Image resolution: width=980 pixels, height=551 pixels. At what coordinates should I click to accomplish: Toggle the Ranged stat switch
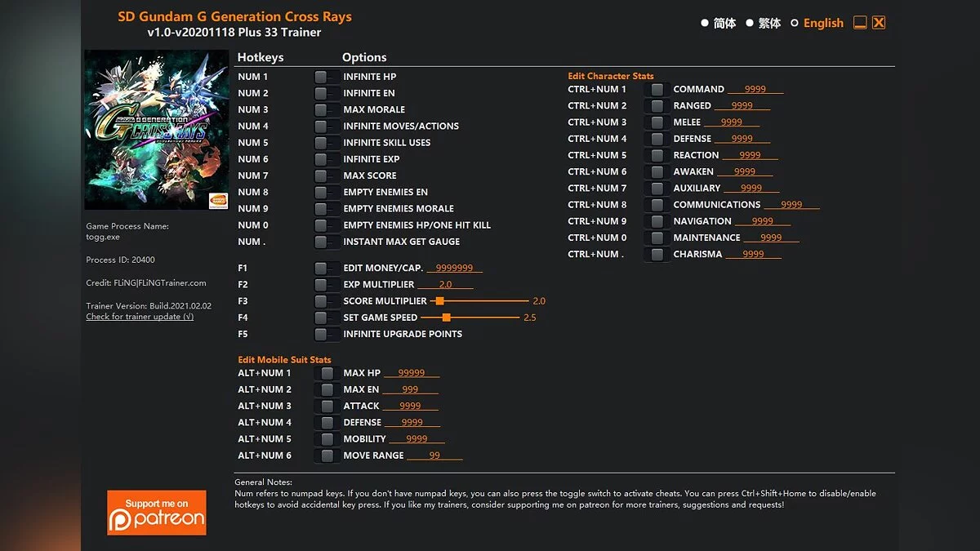pos(657,106)
